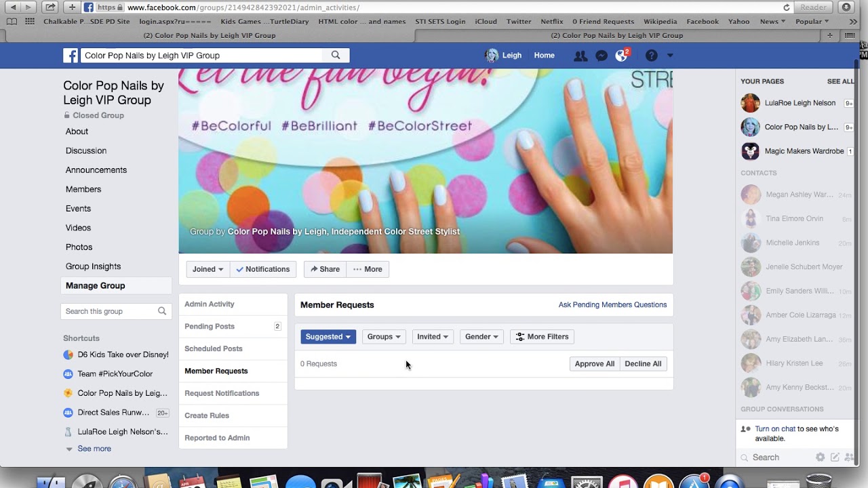
Task: Click the Safari forward arrow button
Action: tap(28, 7)
